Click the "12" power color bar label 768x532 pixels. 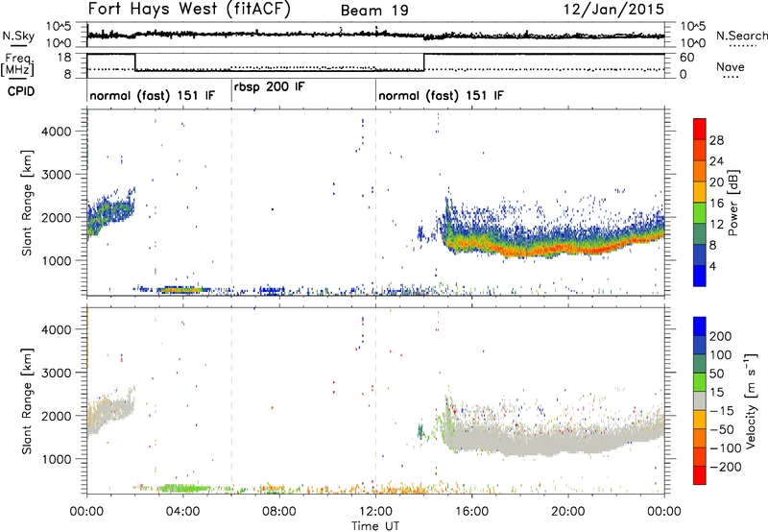click(x=716, y=225)
